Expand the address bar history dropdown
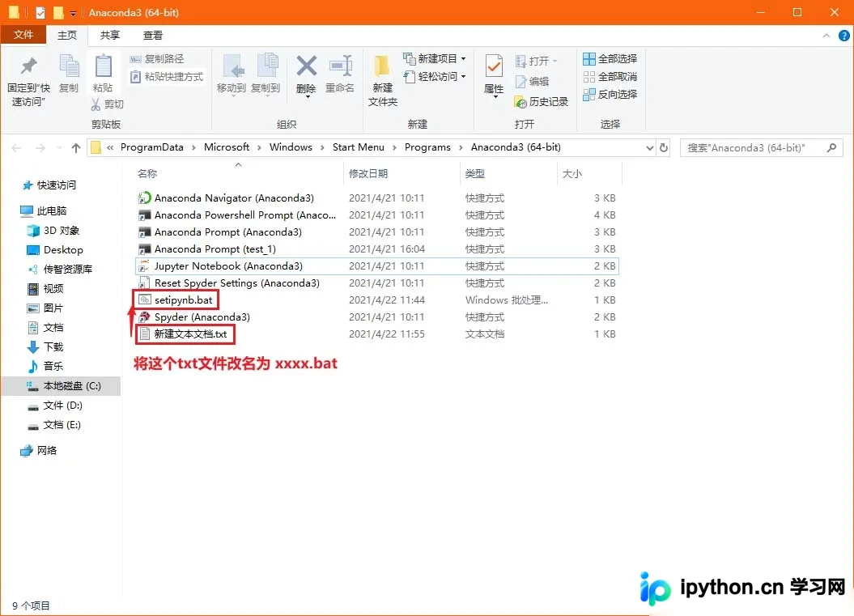The width and height of the screenshot is (854, 616). (x=649, y=148)
